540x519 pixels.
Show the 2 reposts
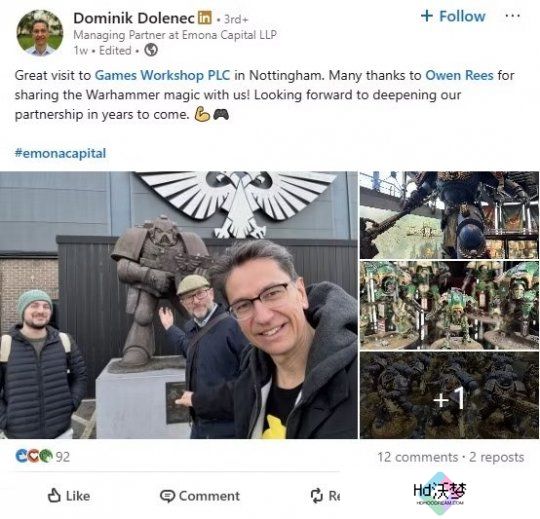click(497, 457)
